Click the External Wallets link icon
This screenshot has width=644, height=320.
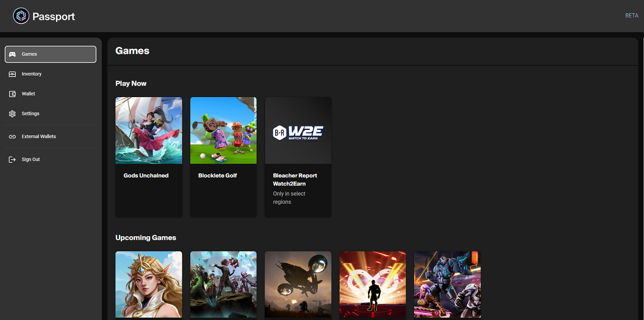pos(12,137)
